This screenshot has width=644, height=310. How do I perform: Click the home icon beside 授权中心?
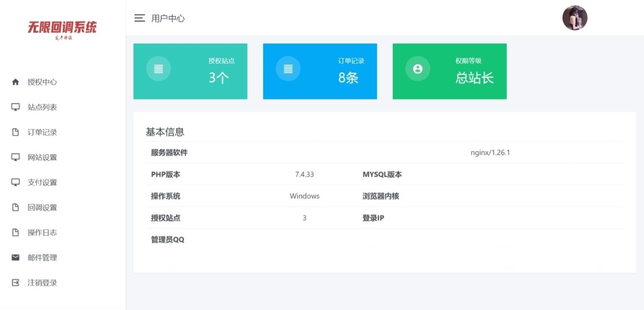16,82
